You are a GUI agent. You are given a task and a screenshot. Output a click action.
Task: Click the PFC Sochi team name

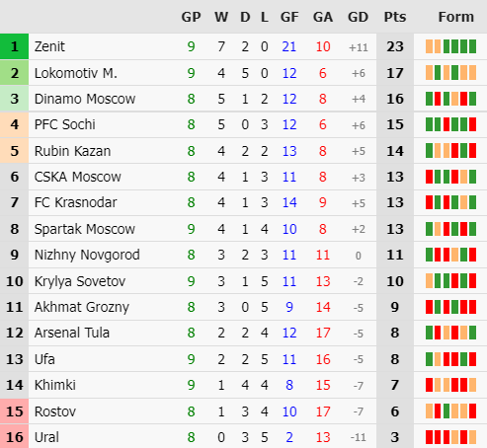pos(65,124)
